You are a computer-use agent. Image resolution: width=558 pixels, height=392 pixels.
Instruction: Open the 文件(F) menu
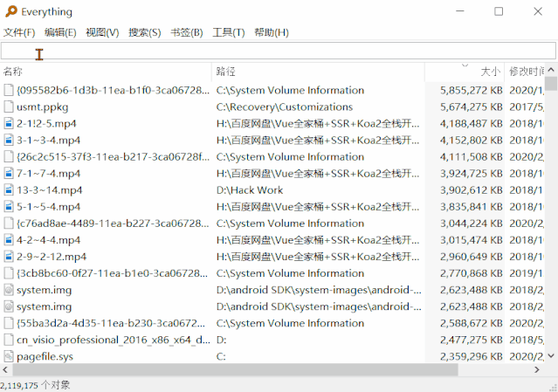tap(19, 32)
